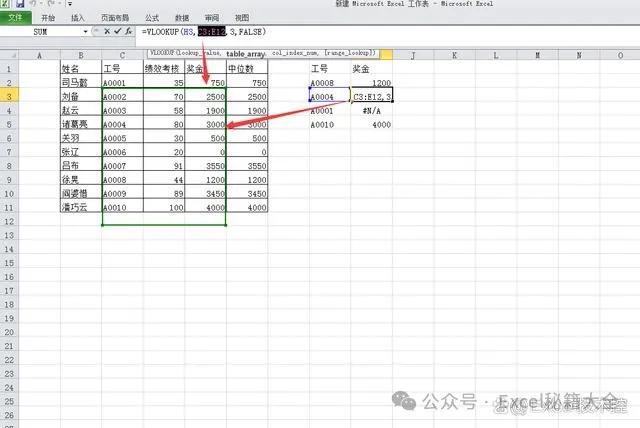
Task: Click the cell containing 刘备
Action: [x=81, y=97]
